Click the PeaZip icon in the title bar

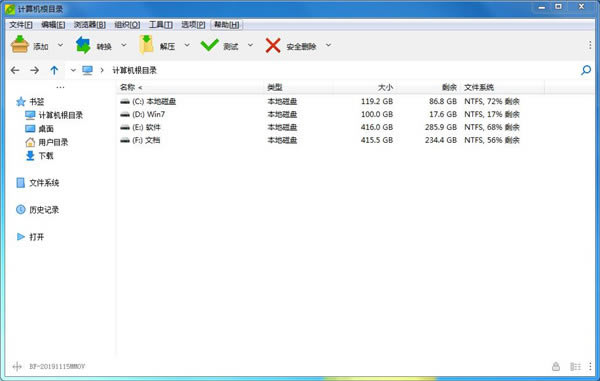point(10,9)
